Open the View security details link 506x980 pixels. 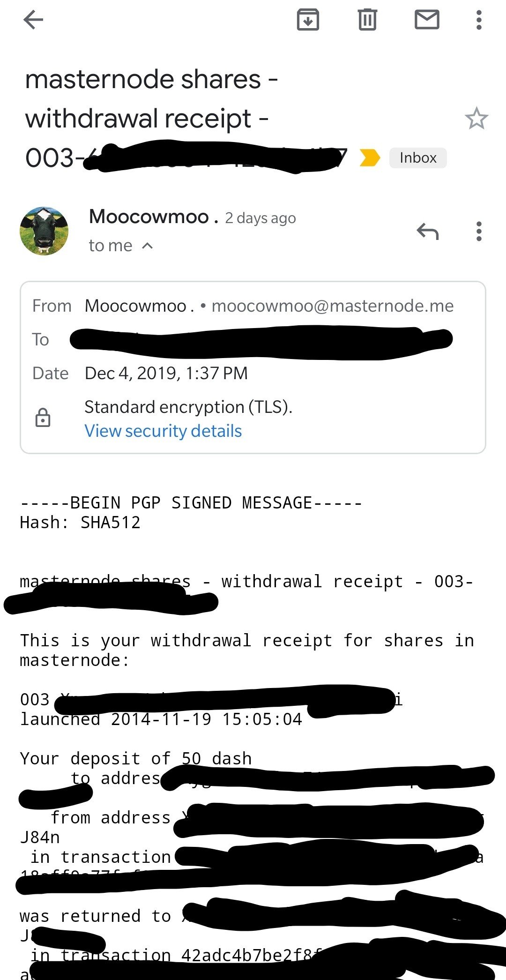163,431
